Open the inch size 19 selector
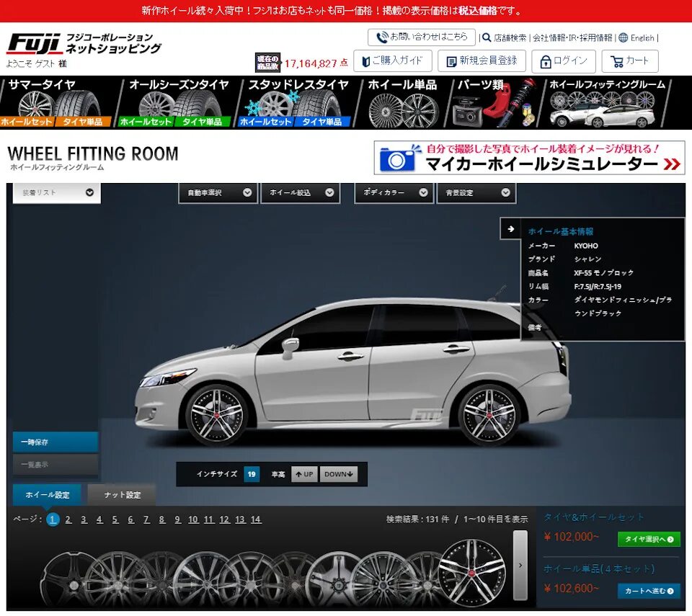 252,474
